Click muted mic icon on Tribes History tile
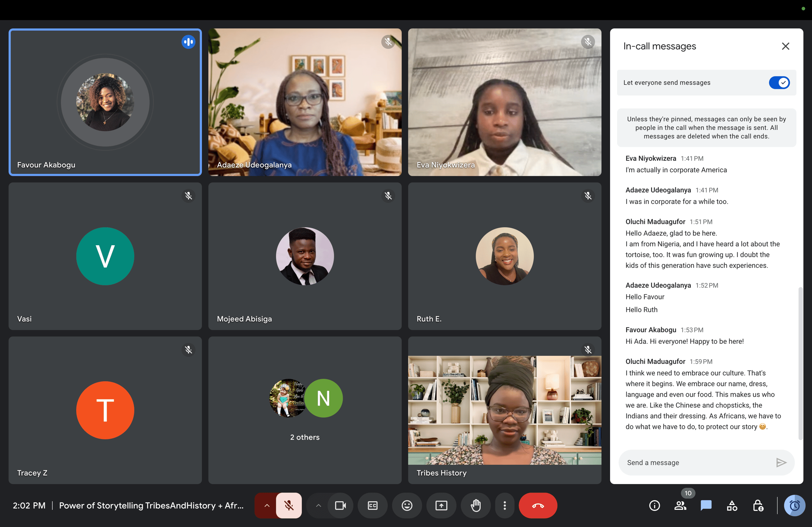The width and height of the screenshot is (812, 527). (x=588, y=350)
